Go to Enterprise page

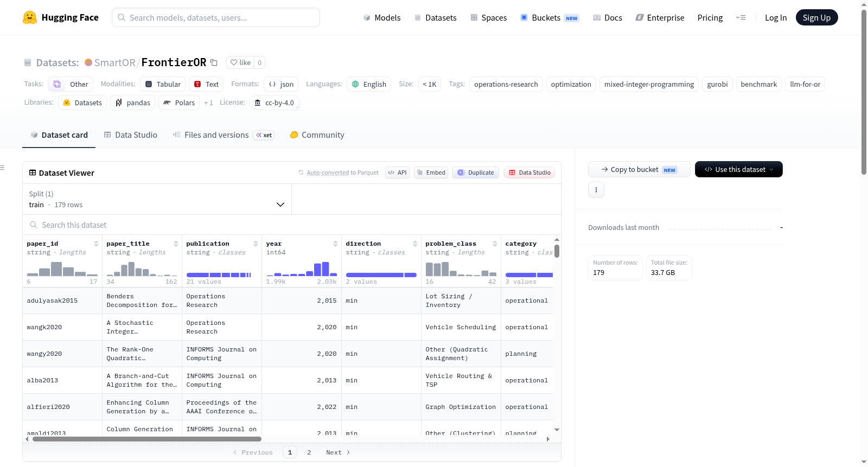tap(660, 17)
